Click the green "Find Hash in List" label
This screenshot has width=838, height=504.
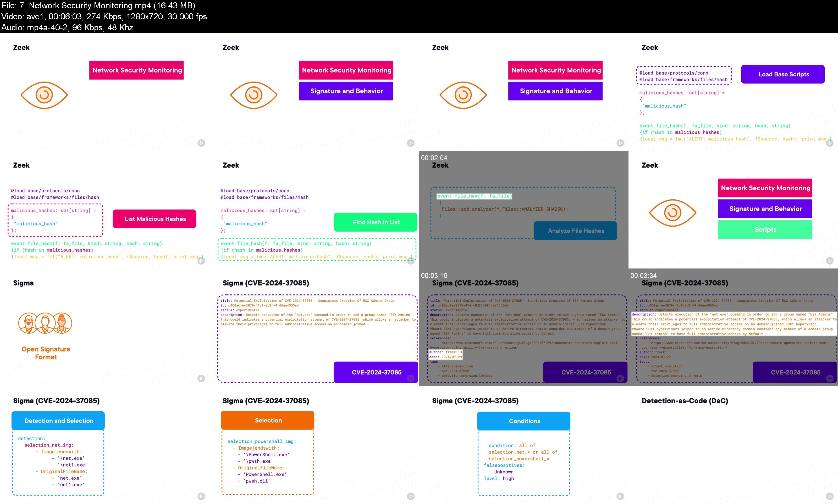(x=376, y=222)
